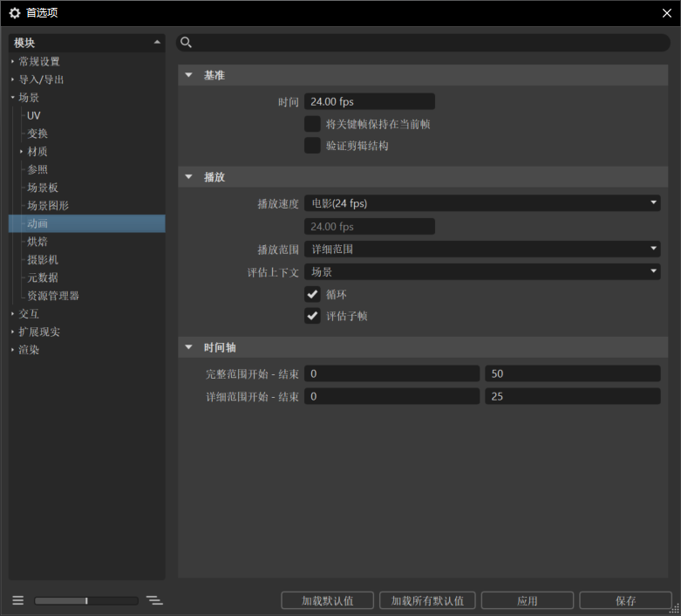Viewport: 681px width, 616px height.
Task: Select 场景图形 in the module tree
Action: [x=48, y=206]
